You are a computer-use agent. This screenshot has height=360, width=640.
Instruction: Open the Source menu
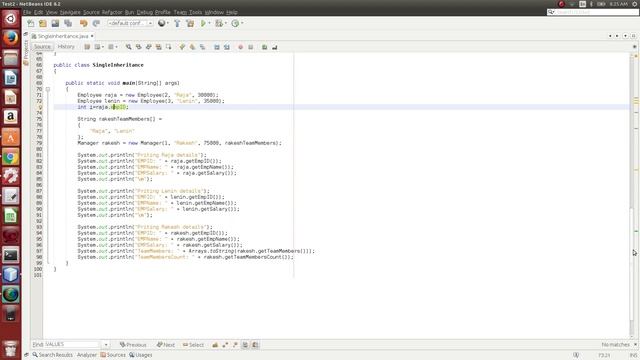click(91, 12)
